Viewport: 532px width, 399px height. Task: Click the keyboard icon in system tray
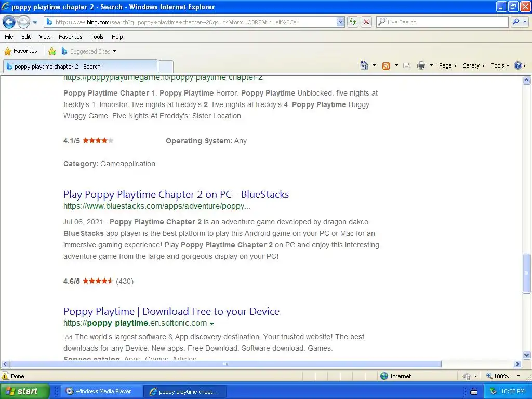click(474, 392)
